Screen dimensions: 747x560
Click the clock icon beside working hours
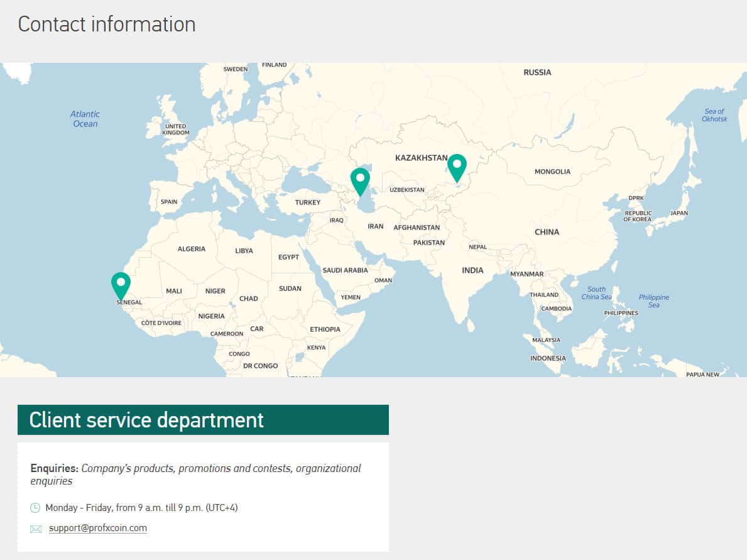[35, 508]
